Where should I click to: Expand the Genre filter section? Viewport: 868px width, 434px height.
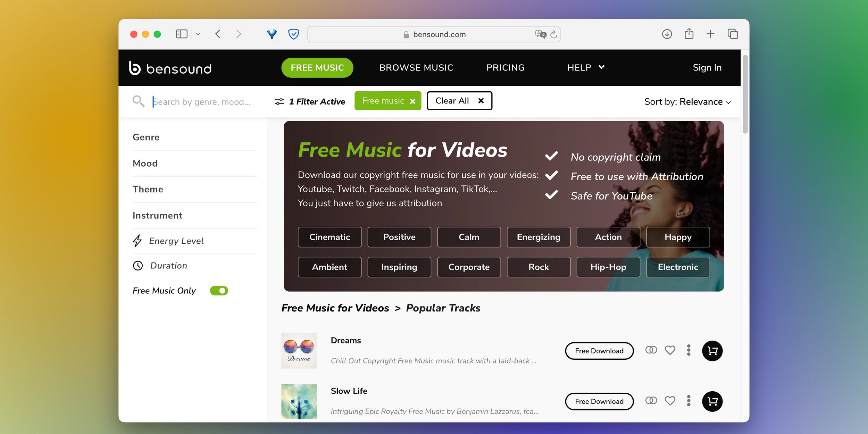tap(146, 137)
